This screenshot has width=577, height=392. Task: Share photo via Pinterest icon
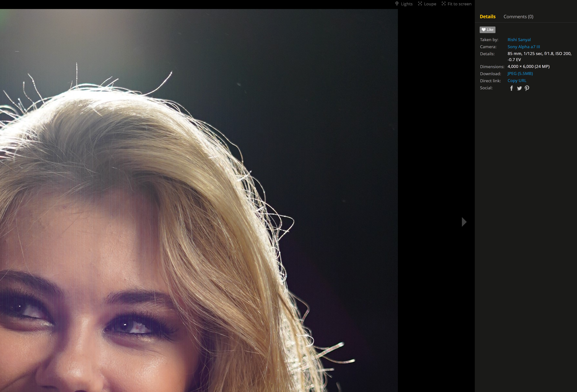click(x=527, y=88)
